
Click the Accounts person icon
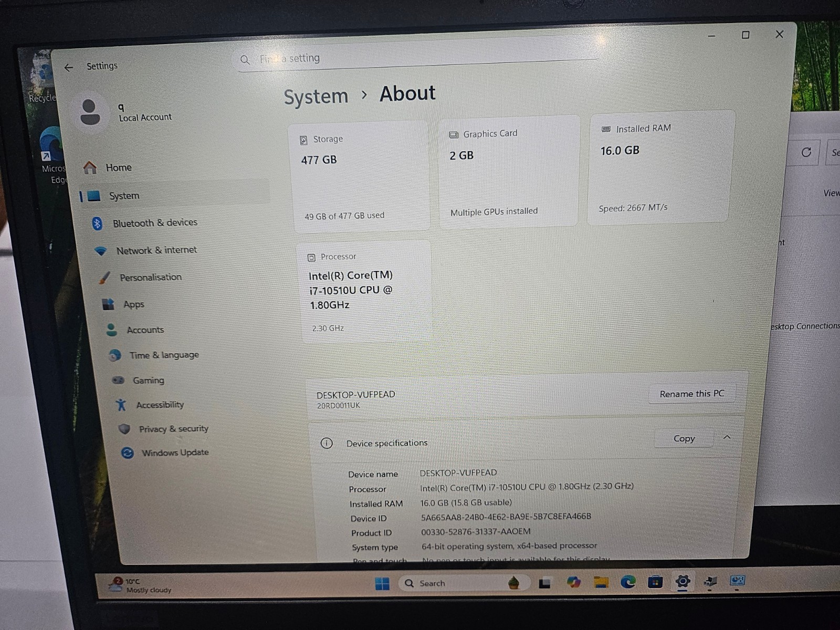[111, 330]
